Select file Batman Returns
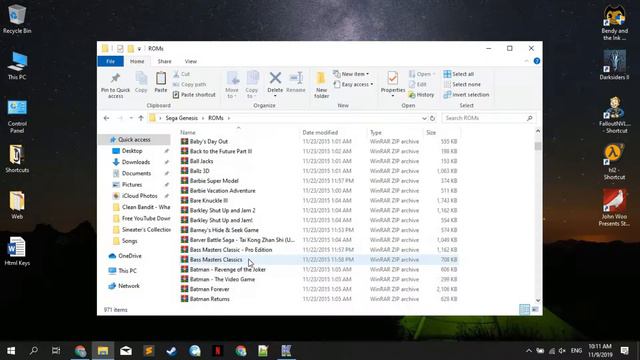Screen dimensions: 640x360 point(209,299)
